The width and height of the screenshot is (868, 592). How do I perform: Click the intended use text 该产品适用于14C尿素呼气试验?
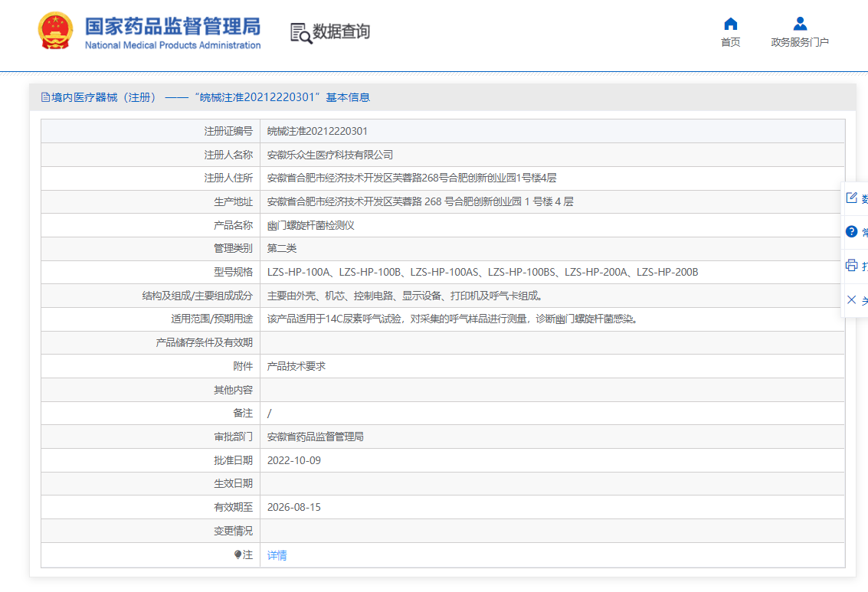coord(452,319)
